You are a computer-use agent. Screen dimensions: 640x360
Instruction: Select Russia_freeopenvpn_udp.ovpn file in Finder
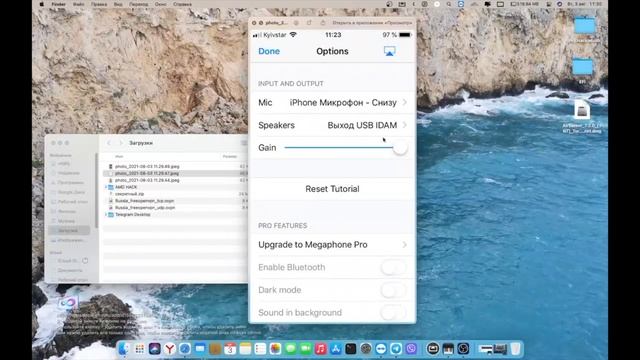145,208
